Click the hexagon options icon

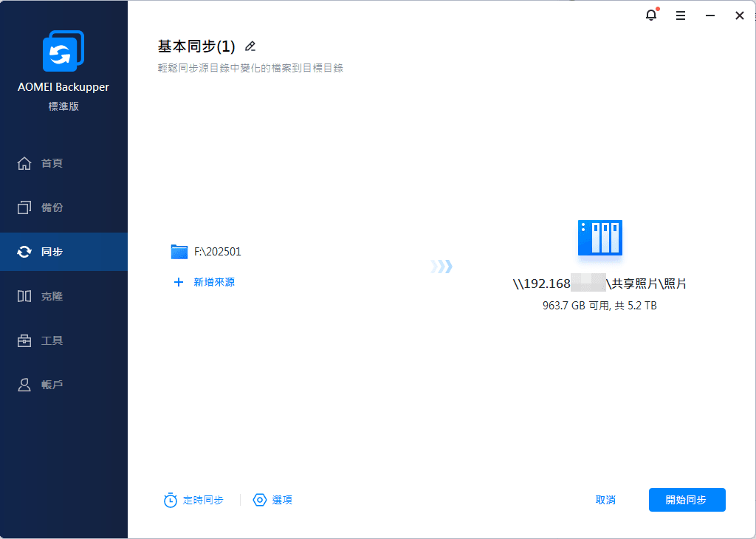[x=260, y=500]
